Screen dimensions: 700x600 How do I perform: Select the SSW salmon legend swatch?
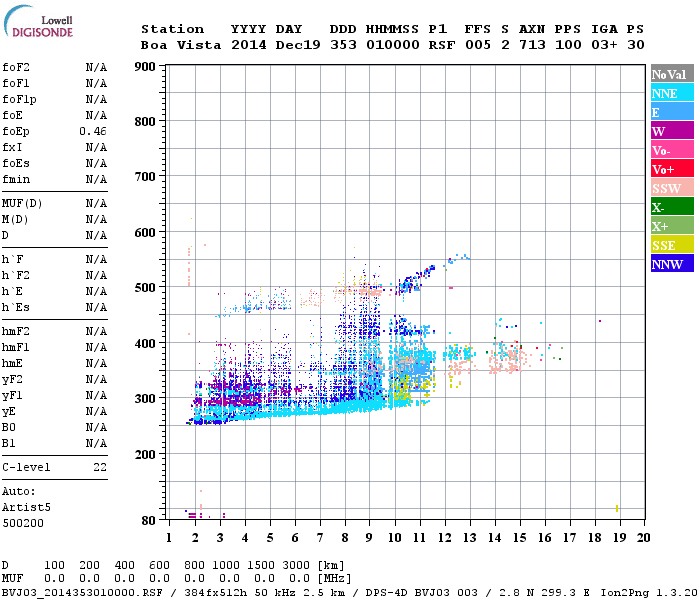click(672, 188)
